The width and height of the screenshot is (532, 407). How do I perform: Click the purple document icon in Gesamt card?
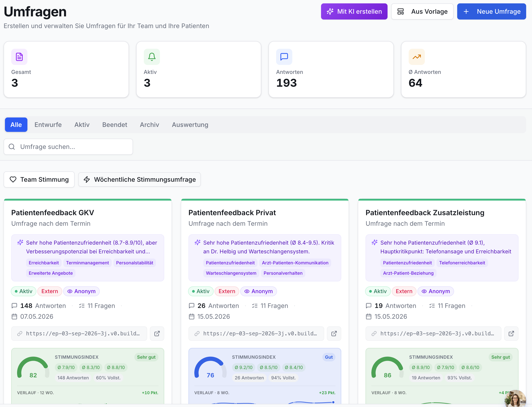[x=19, y=57]
